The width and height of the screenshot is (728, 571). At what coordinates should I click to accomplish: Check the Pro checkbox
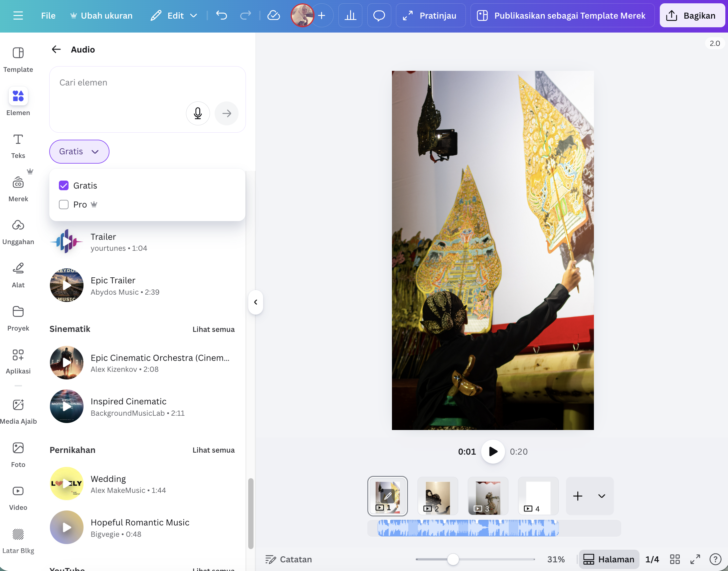tap(64, 205)
